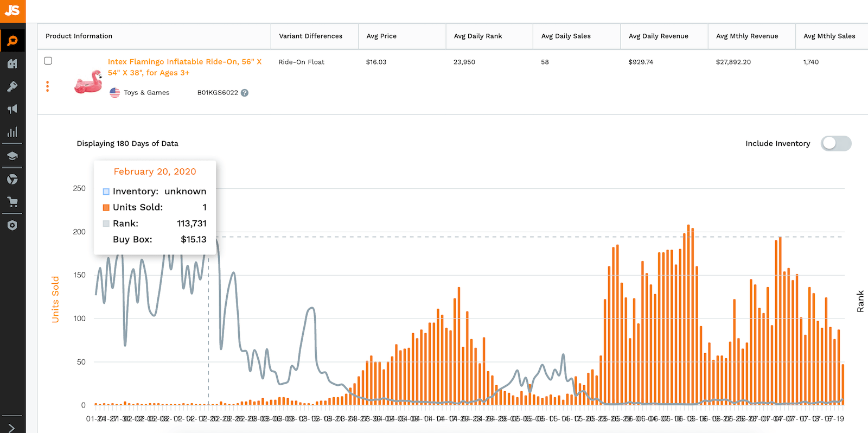The height and width of the screenshot is (433, 868).
Task: Check the Intex Flamingo product checkbox
Action: tap(48, 61)
